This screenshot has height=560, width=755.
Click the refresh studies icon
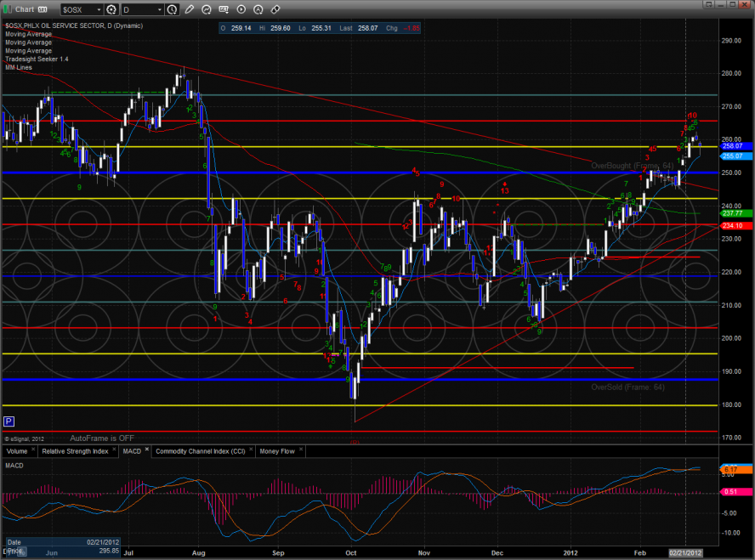coord(207,9)
